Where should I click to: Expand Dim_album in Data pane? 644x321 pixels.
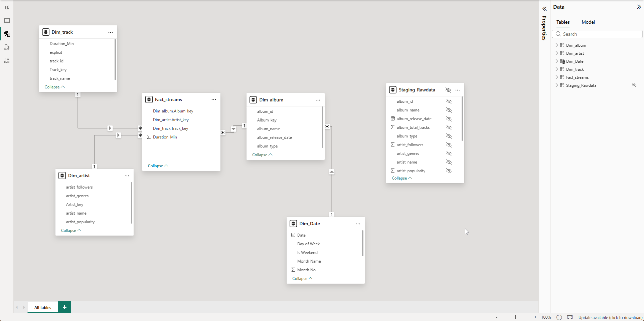click(556, 45)
